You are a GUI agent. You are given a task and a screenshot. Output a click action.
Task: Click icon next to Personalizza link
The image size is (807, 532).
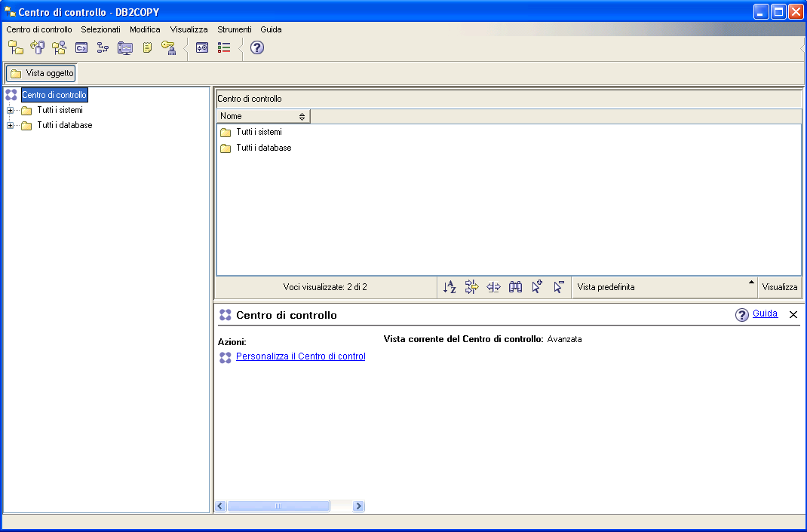(226, 358)
